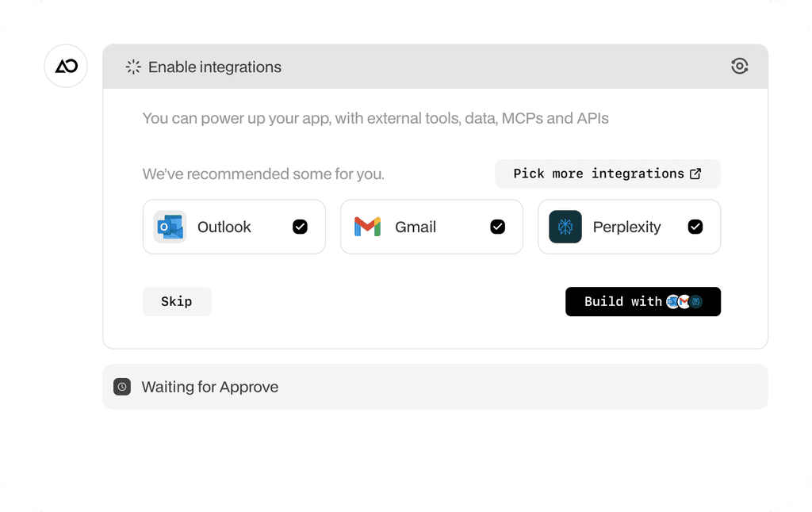Screen dimensions: 812x512
Task: Click the Outlook integration icon
Action: (x=168, y=227)
